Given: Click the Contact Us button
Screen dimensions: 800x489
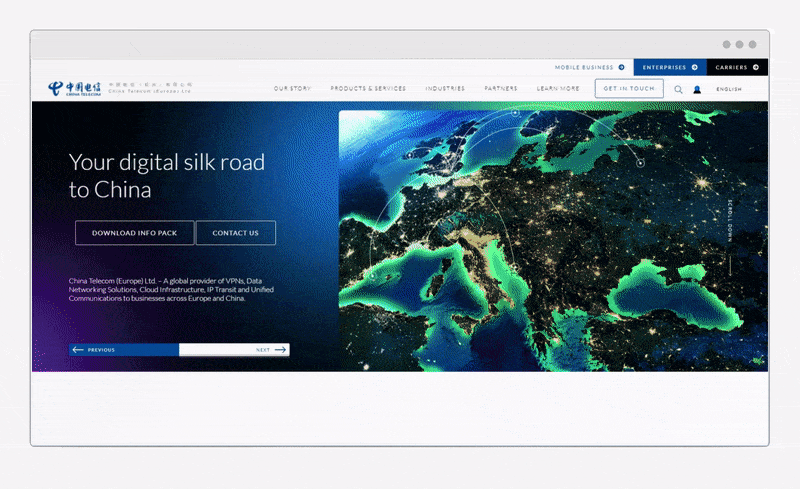Looking at the screenshot, I should click(236, 233).
